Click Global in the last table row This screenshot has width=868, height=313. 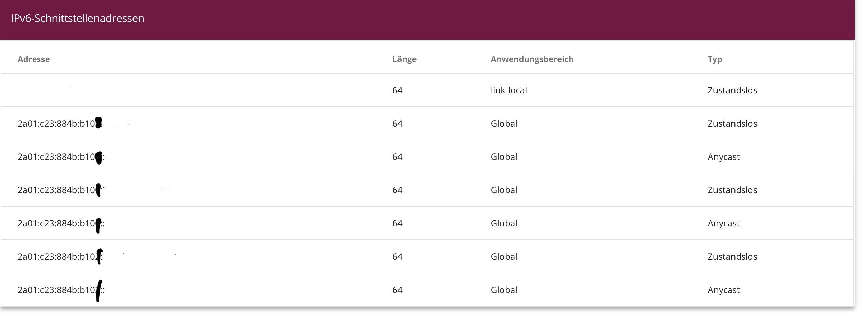[504, 290]
